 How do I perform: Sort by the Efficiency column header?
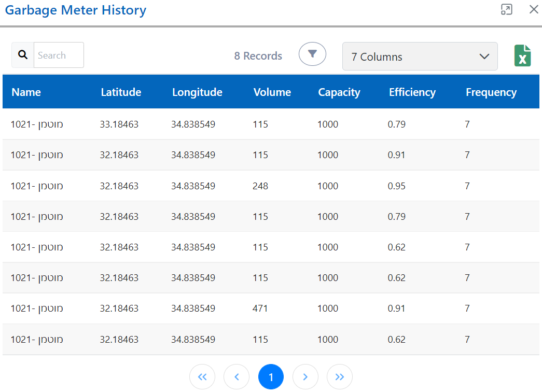(412, 92)
